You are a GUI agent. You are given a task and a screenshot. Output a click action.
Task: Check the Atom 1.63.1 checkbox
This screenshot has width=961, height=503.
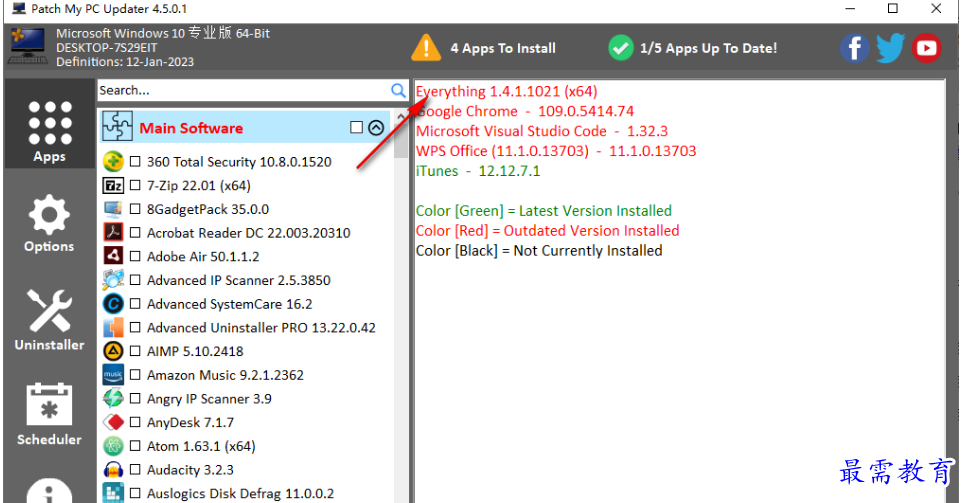click(x=135, y=446)
